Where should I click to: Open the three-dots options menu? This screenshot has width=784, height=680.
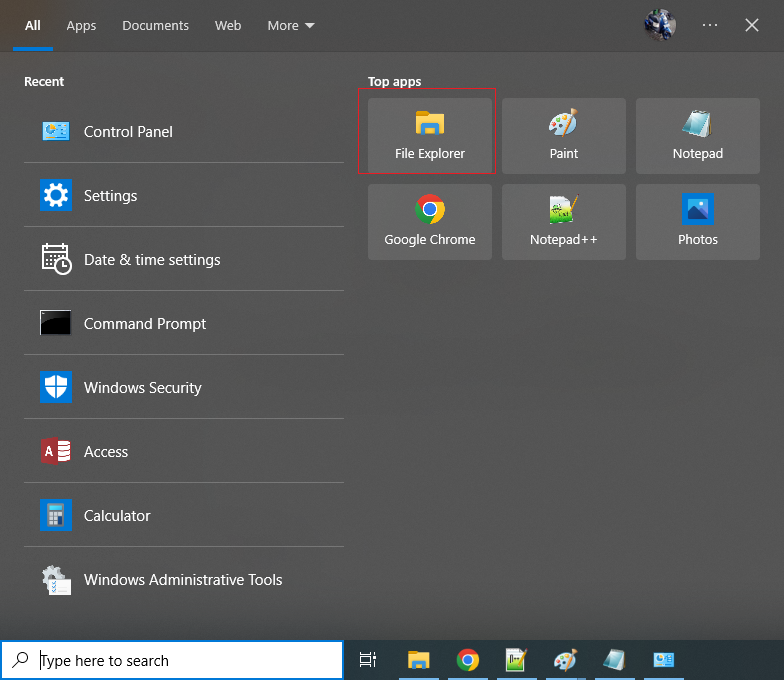click(710, 25)
